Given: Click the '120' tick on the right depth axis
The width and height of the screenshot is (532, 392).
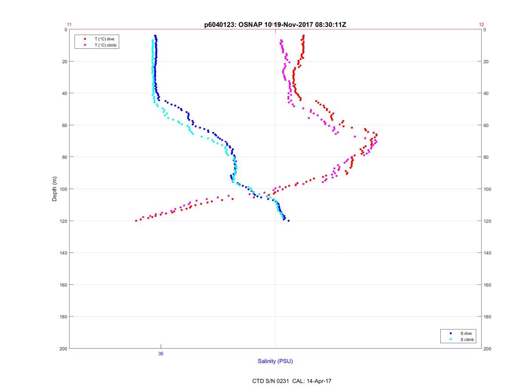Looking at the screenshot, I should (488, 221).
